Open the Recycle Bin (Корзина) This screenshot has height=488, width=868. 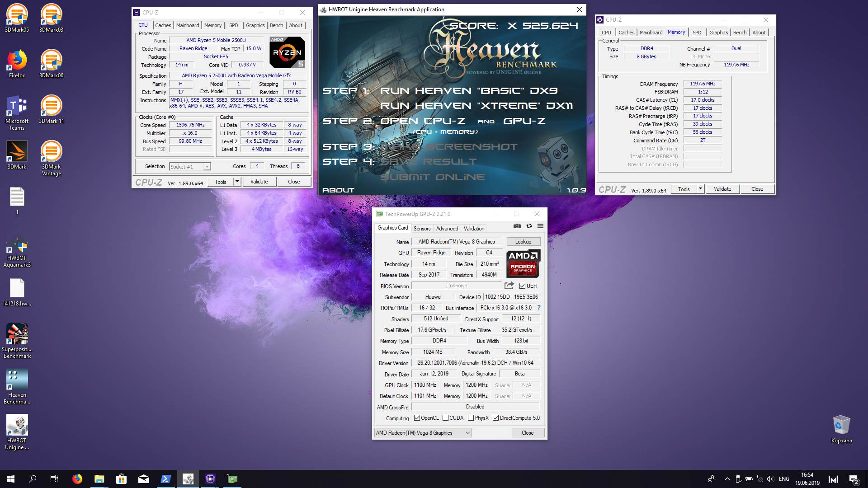click(x=841, y=429)
